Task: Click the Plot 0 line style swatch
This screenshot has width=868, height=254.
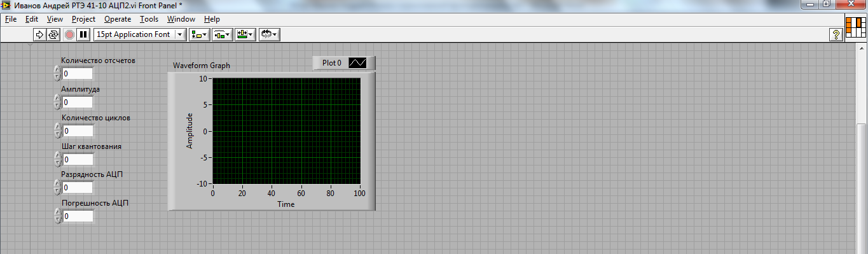Action: [x=358, y=63]
